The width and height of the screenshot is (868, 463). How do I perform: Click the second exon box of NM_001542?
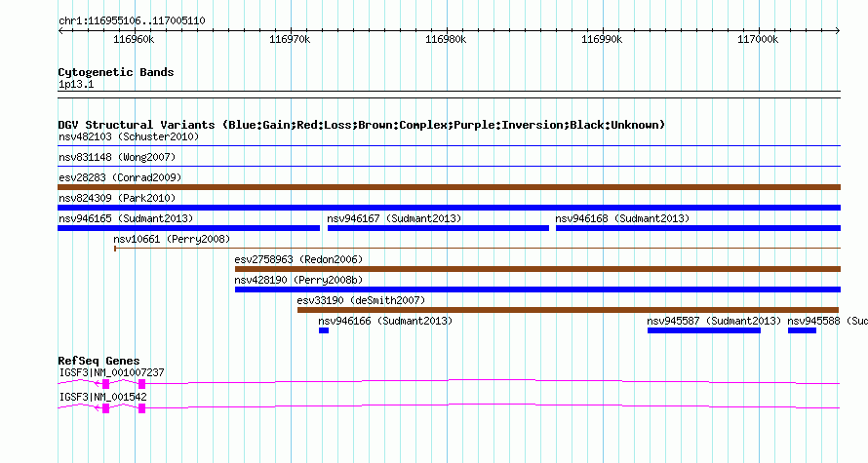click(x=141, y=408)
